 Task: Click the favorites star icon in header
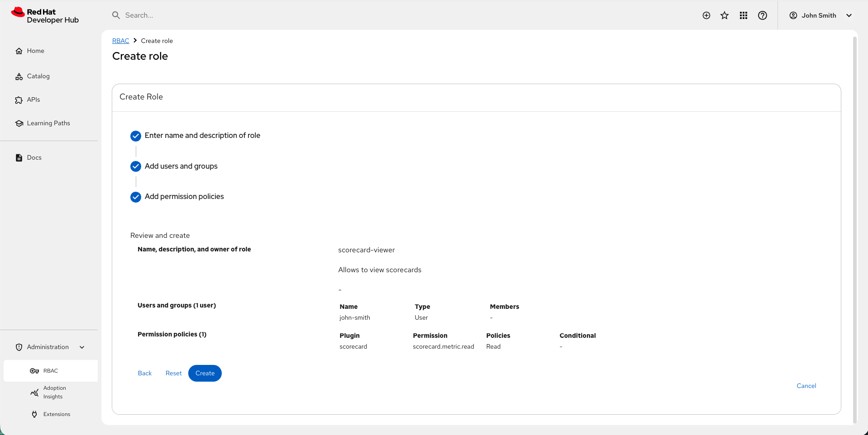coord(725,15)
